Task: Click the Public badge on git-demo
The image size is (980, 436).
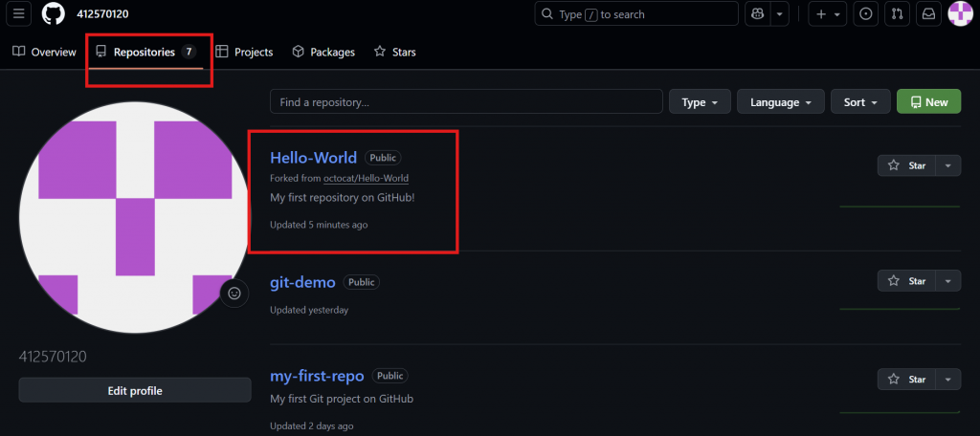Action: (361, 282)
